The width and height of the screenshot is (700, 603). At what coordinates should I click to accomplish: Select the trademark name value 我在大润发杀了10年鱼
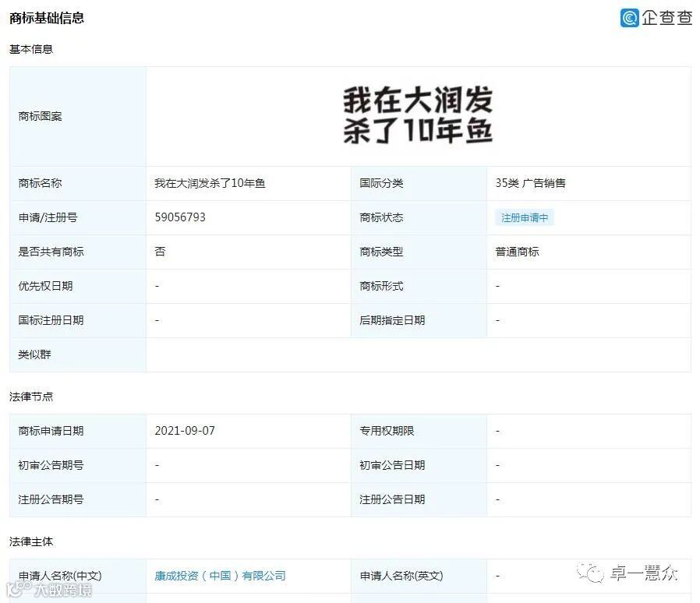pyautogui.click(x=210, y=183)
